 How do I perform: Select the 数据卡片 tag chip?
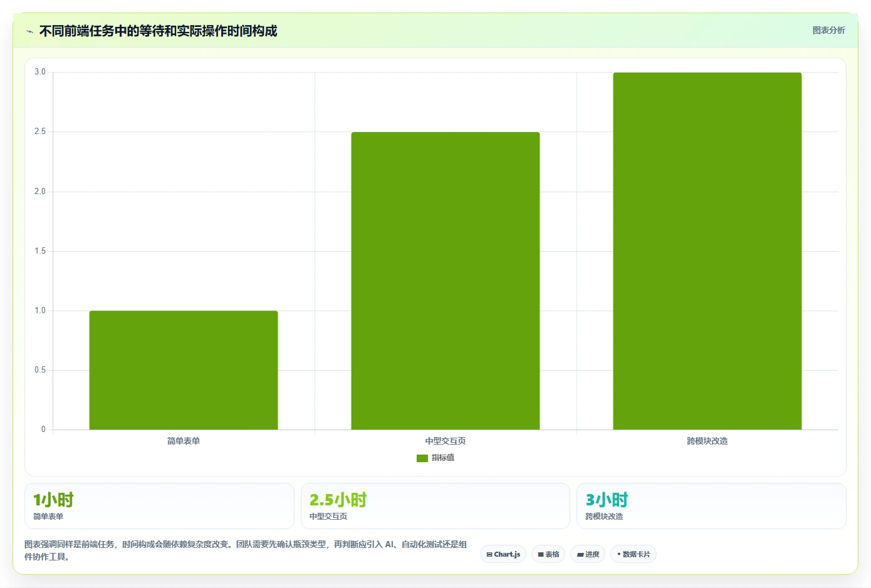tap(634, 554)
